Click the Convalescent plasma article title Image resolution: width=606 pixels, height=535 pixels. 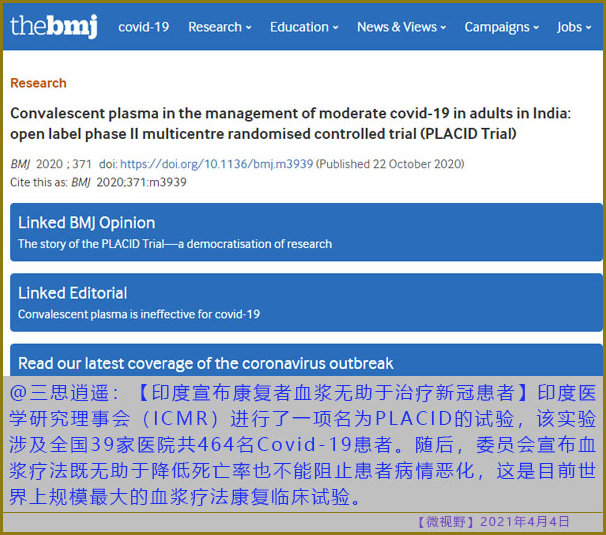tap(290, 123)
